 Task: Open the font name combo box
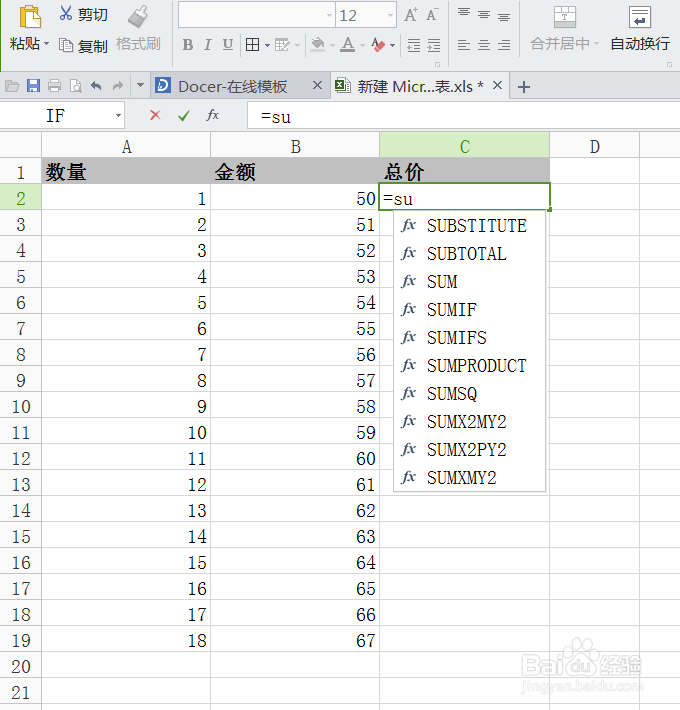(x=256, y=15)
